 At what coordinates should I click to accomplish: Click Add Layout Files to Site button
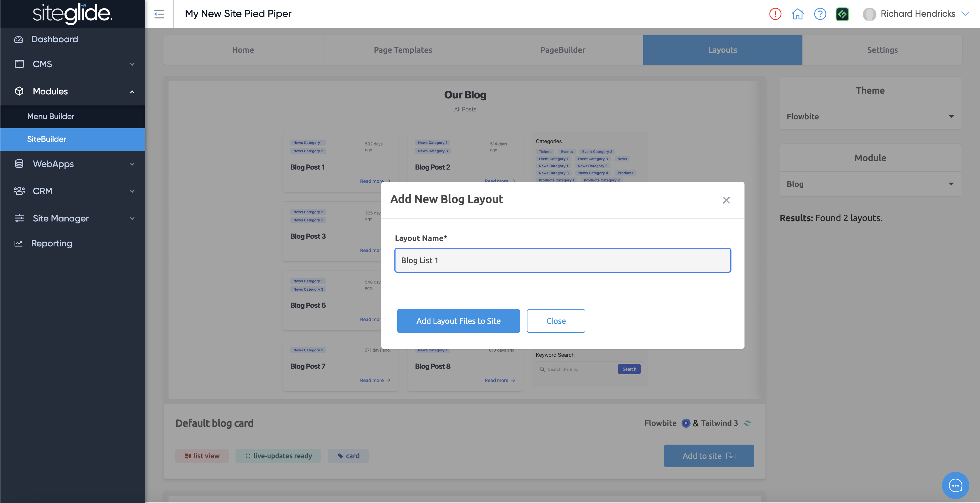coord(458,321)
